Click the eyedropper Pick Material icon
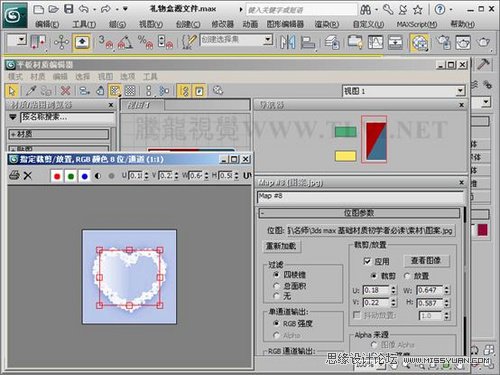Screen dimensions: 500x375 pyautogui.click(x=31, y=91)
